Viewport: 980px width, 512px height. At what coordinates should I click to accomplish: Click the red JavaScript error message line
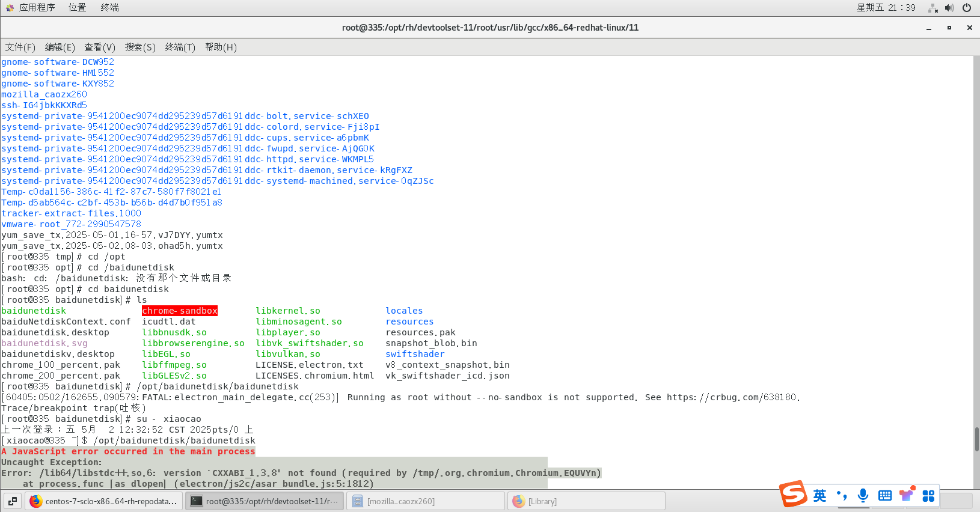pos(128,451)
